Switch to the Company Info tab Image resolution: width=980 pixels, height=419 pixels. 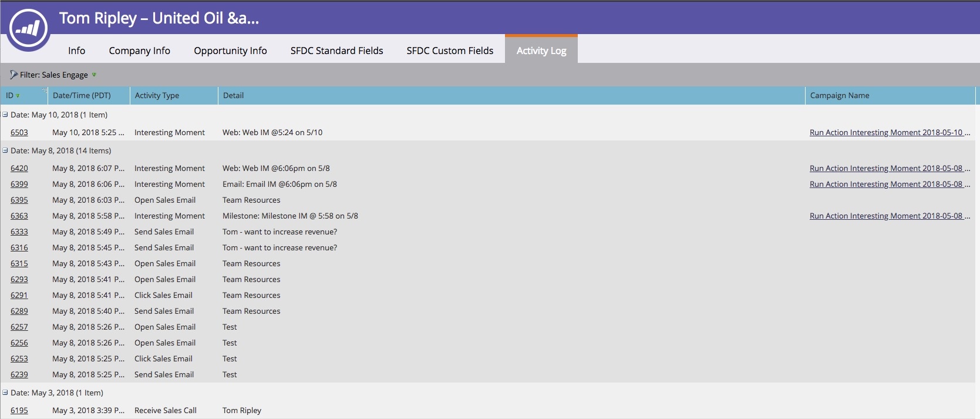point(139,51)
